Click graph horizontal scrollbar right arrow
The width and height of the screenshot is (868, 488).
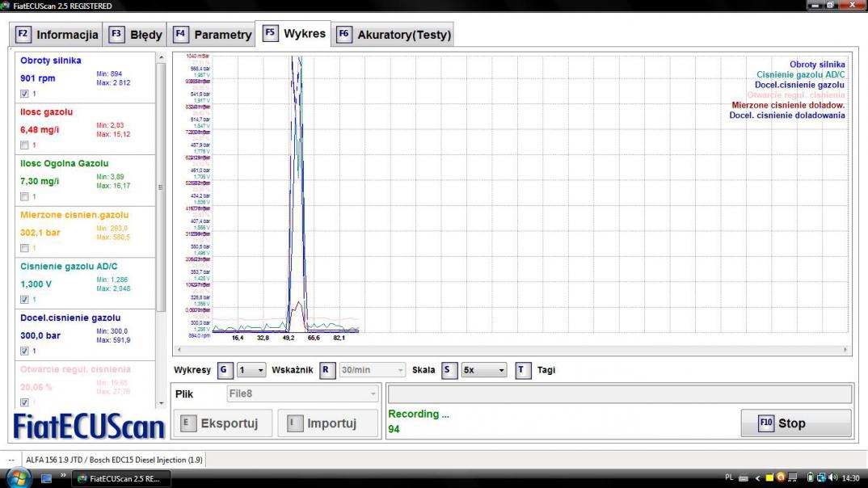(x=845, y=350)
